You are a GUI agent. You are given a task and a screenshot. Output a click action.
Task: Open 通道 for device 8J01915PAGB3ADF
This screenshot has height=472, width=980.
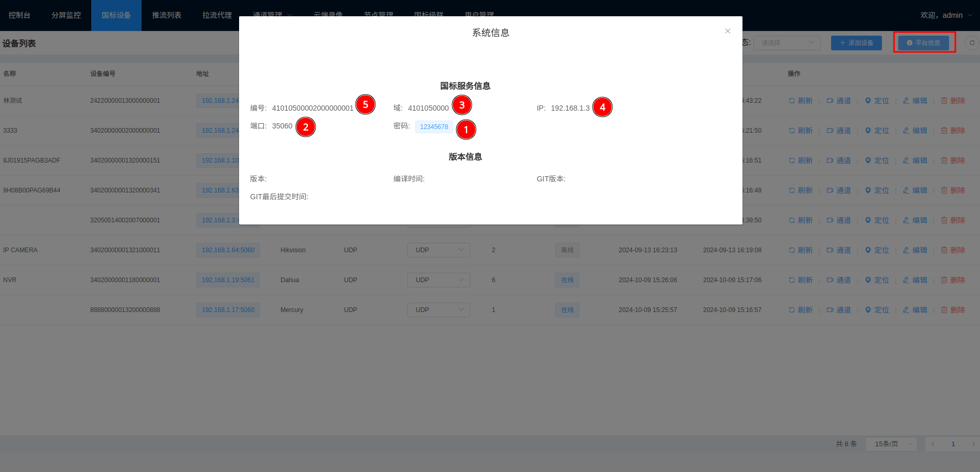click(838, 160)
